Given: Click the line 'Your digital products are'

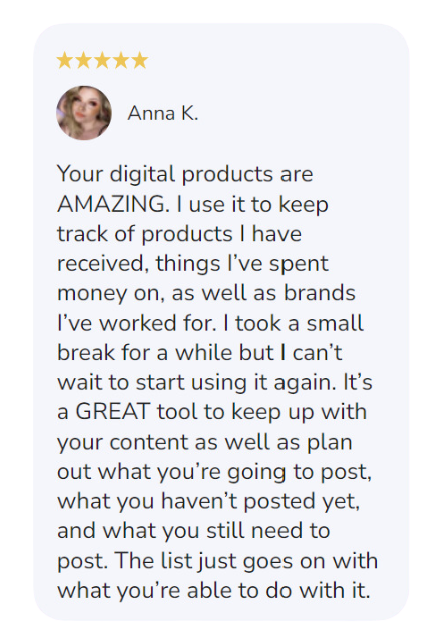Looking at the screenshot, I should [185, 174].
